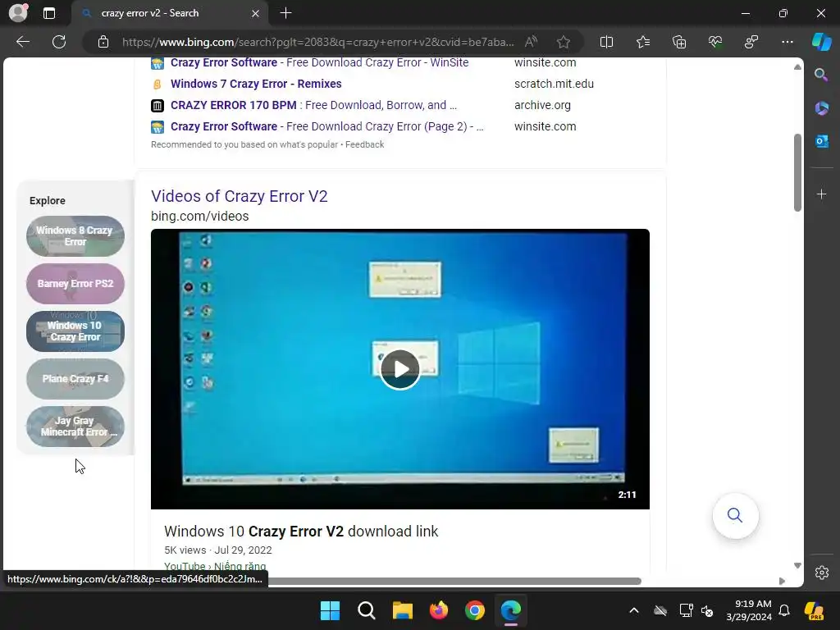
Task: Open Videos of Crazy Error V2 heading
Action: point(239,196)
